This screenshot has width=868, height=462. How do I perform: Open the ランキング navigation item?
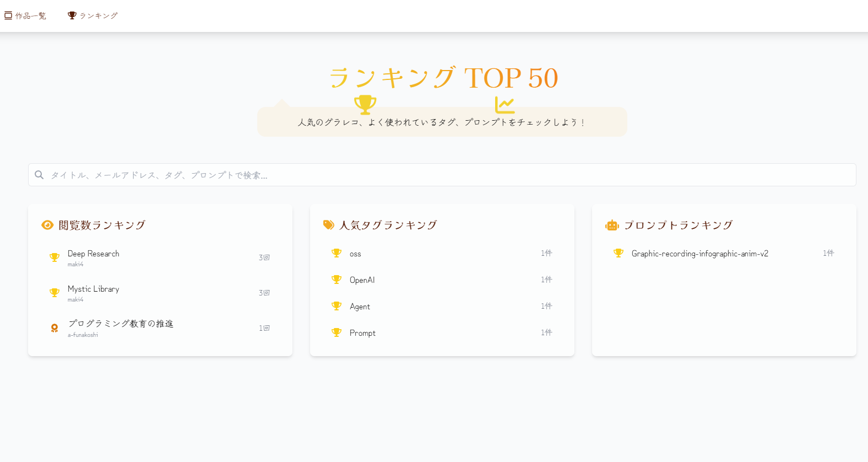coord(93,15)
